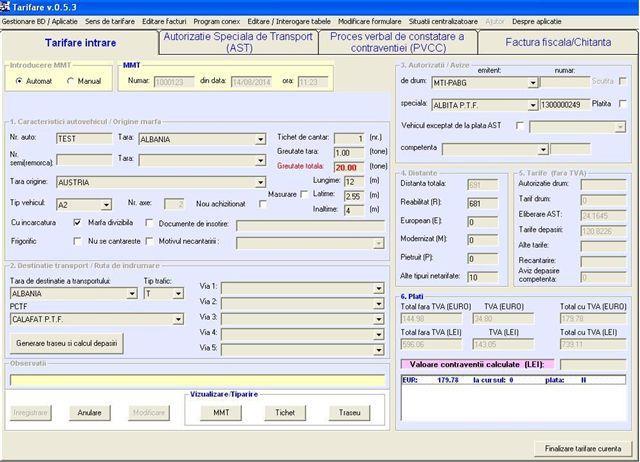Open the Modificare formulare menu
The height and width of the screenshot is (462, 640).
370,22
